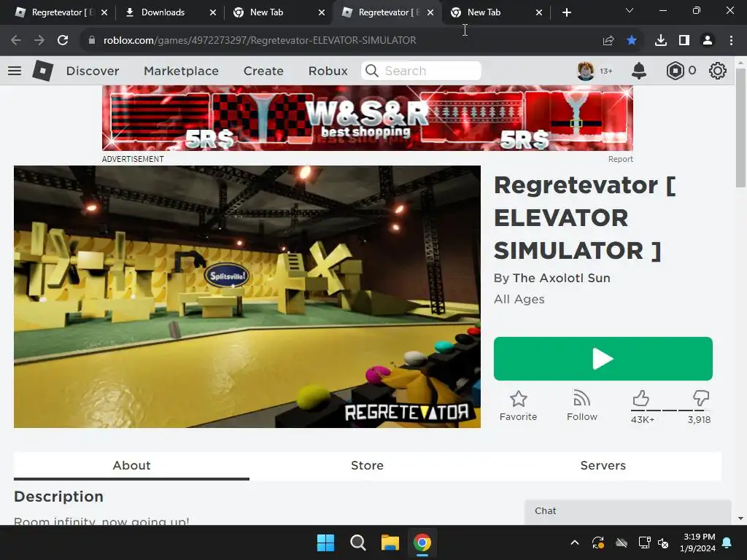Select the Servers tab
The width and height of the screenshot is (747, 560).
[603, 465]
